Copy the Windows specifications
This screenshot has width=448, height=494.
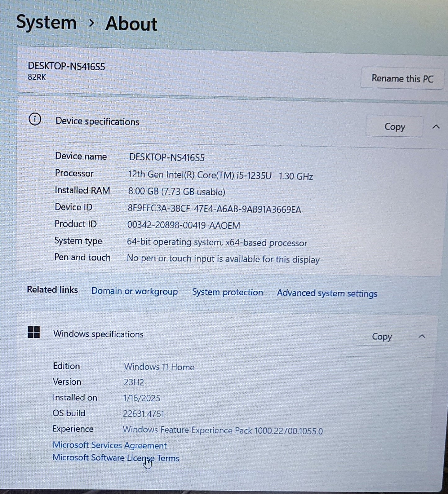[382, 336]
